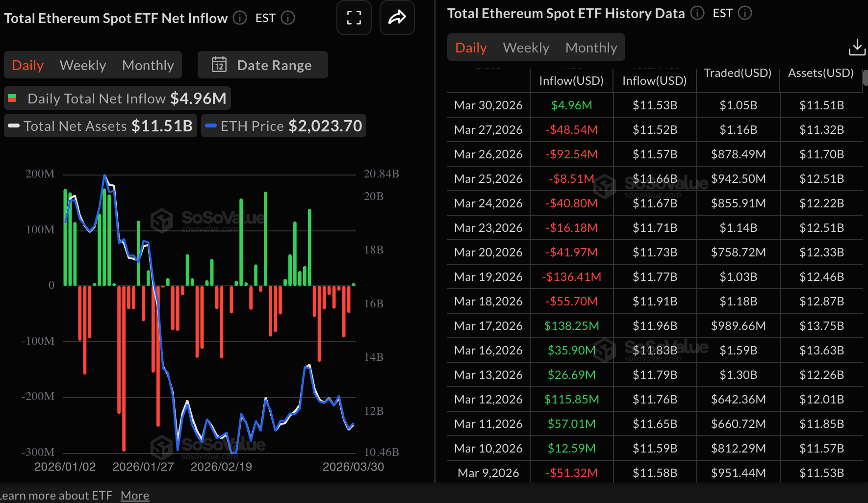Click info icon beside History Data title
Screen dimensions: 868x503
pos(697,13)
